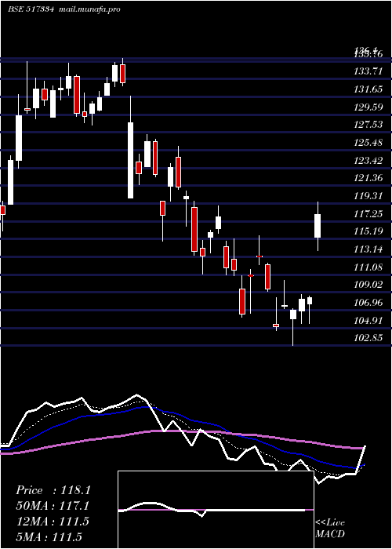Click the 131.65 price axis label
392x549 pixels.
[368, 89]
